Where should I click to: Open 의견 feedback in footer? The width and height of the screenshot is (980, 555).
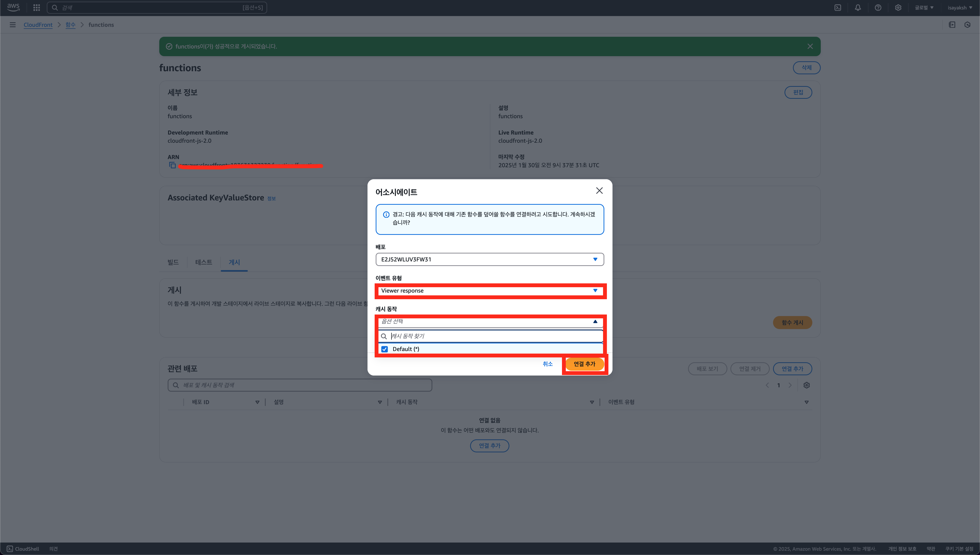(53, 549)
